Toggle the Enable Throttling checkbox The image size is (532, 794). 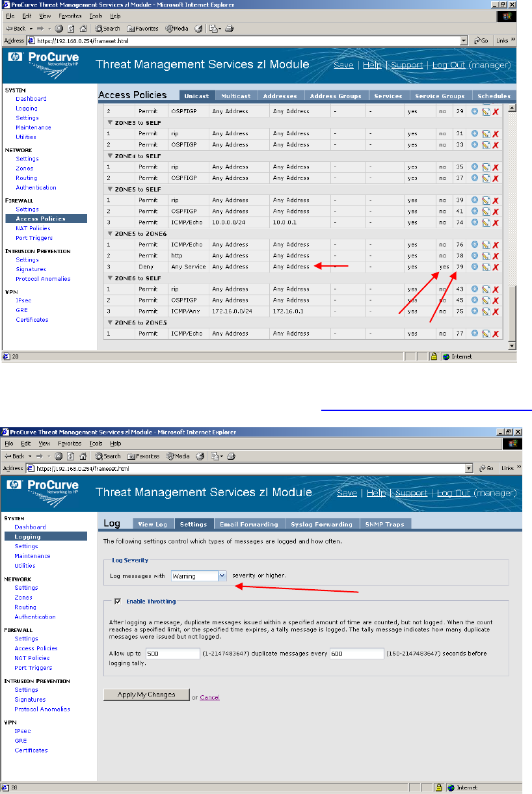click(118, 602)
